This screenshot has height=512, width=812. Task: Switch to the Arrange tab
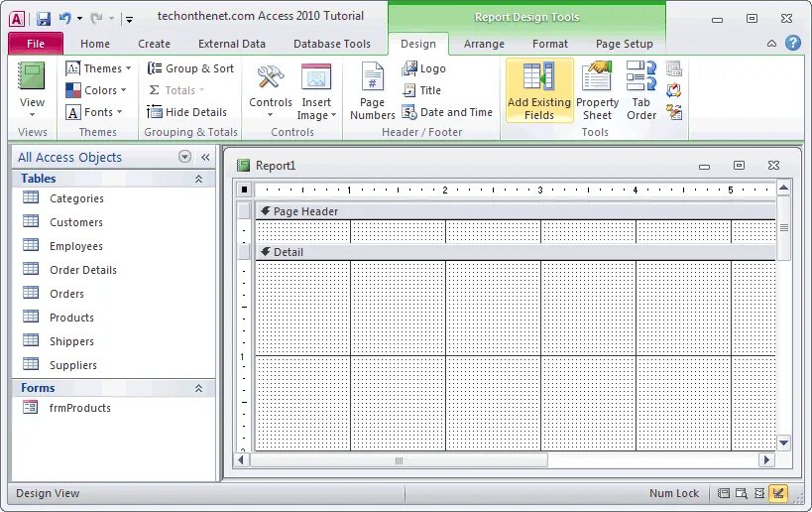[x=484, y=44]
